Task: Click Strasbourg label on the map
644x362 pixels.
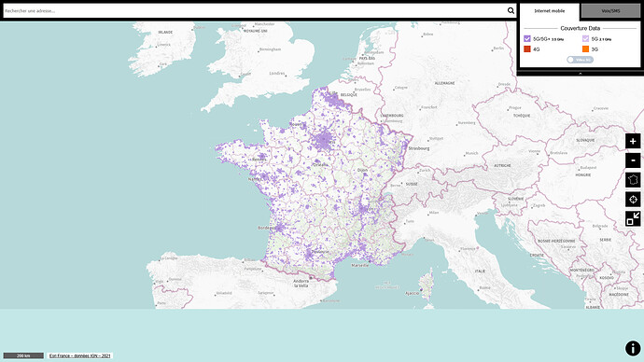Action: 419,148
